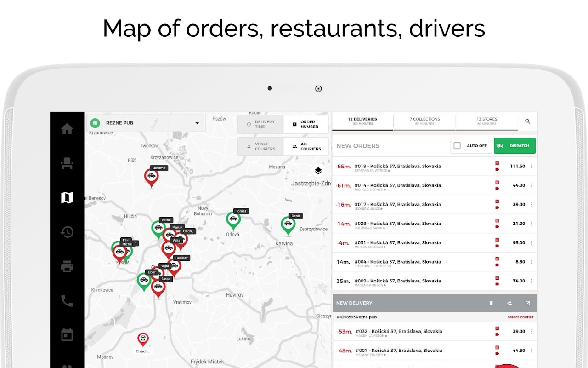The width and height of the screenshot is (588, 368).
Task: Click Libor's green car pin on map
Action: [x=144, y=282]
